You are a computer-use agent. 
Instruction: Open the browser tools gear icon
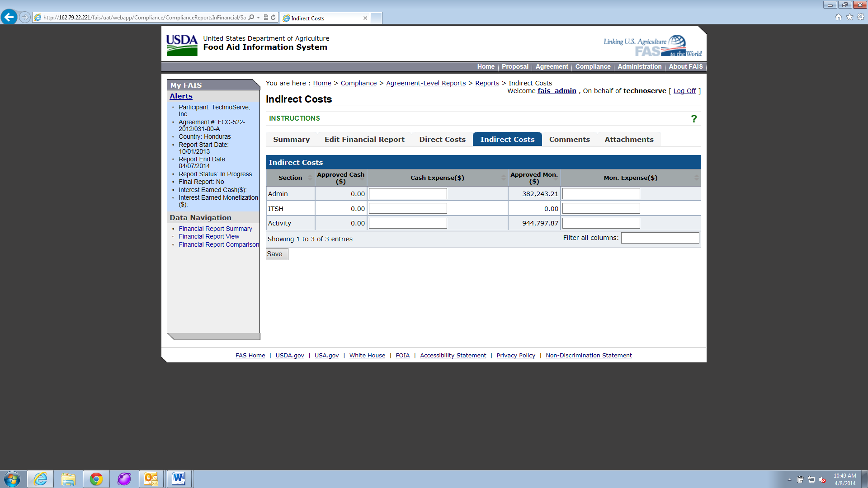point(861,17)
